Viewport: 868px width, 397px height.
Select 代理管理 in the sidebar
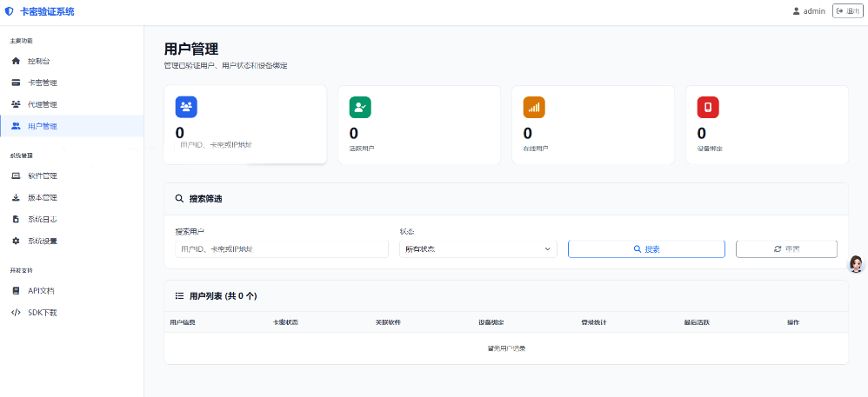tap(42, 105)
